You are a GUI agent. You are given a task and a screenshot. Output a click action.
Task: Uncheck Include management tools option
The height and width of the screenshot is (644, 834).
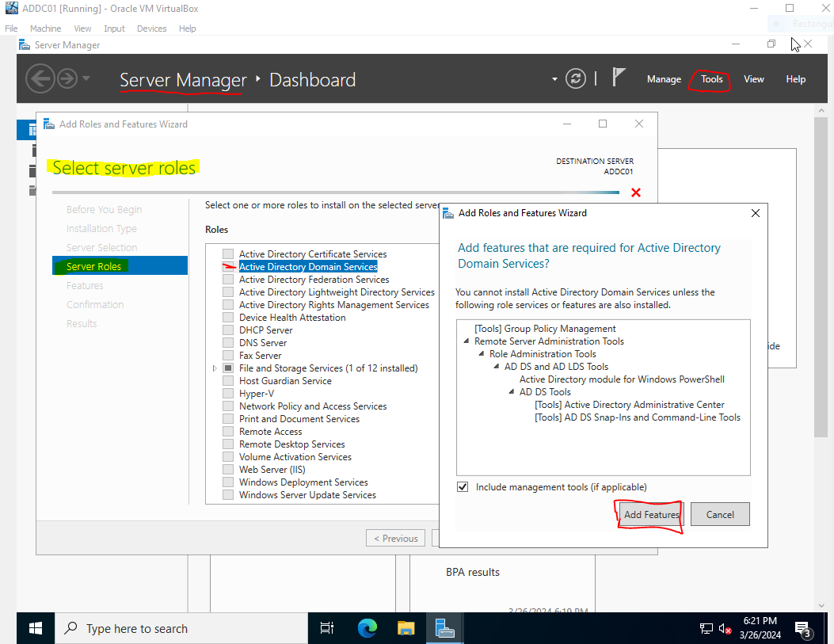click(463, 486)
